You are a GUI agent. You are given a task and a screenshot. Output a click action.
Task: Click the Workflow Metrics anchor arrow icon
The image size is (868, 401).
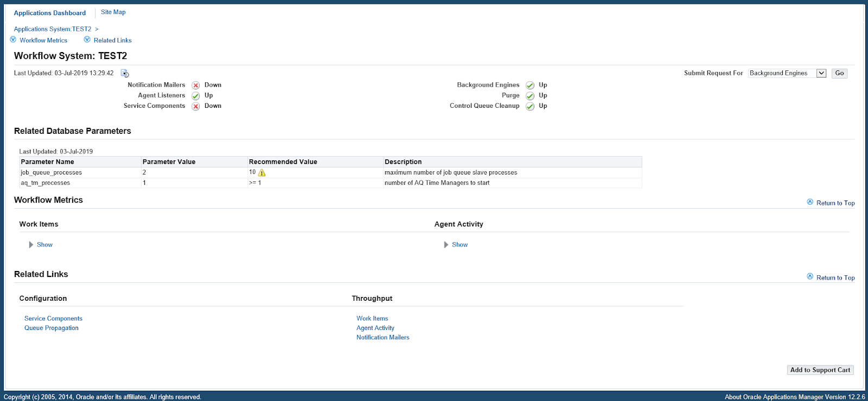pyautogui.click(x=13, y=40)
